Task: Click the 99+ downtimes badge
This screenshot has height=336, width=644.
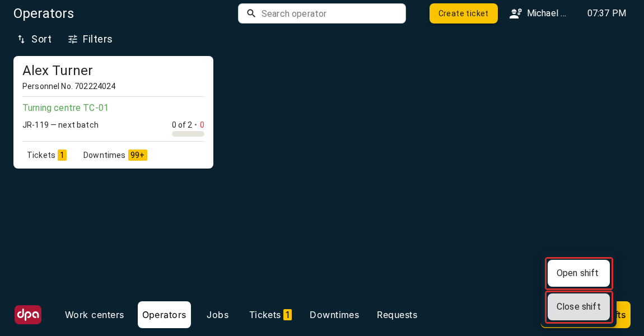Action: pos(138,155)
